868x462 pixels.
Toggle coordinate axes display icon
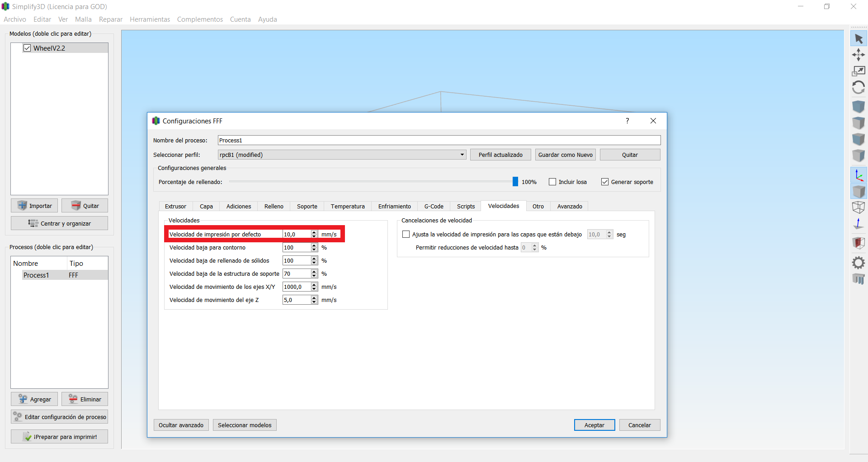pyautogui.click(x=859, y=175)
